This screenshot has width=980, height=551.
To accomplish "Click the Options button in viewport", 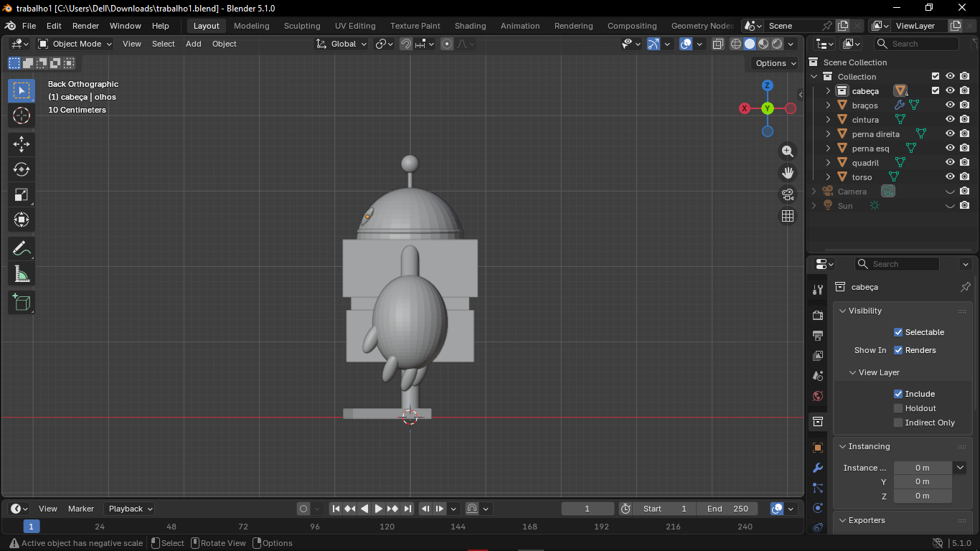I will click(x=776, y=63).
